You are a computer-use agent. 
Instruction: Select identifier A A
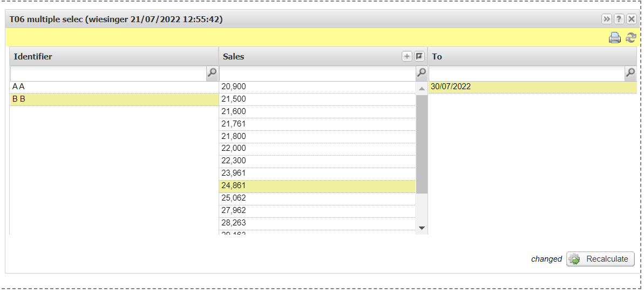[x=114, y=87]
